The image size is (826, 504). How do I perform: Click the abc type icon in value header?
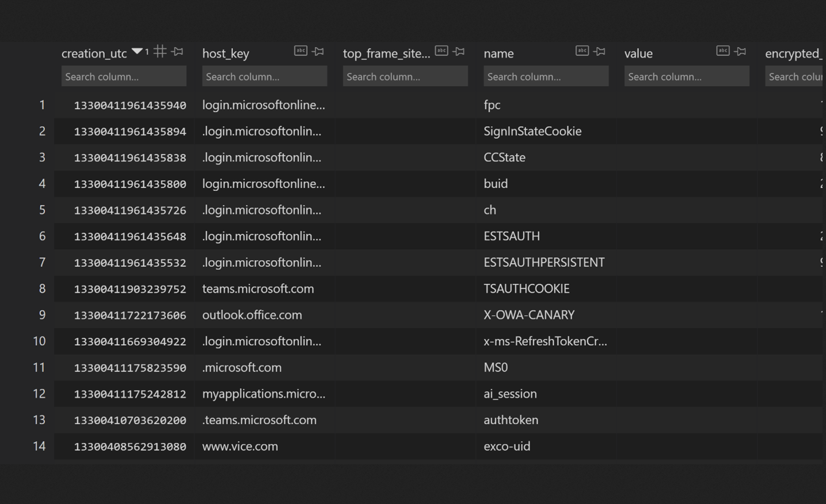coord(723,51)
